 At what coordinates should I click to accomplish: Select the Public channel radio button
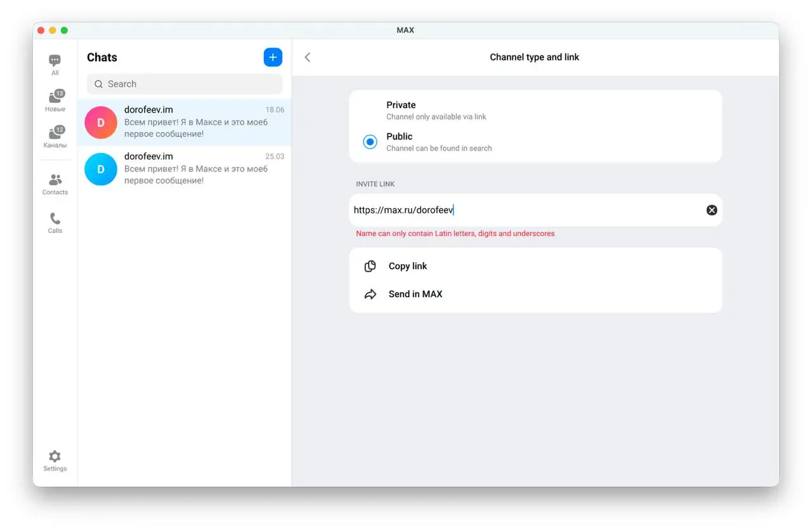point(370,142)
